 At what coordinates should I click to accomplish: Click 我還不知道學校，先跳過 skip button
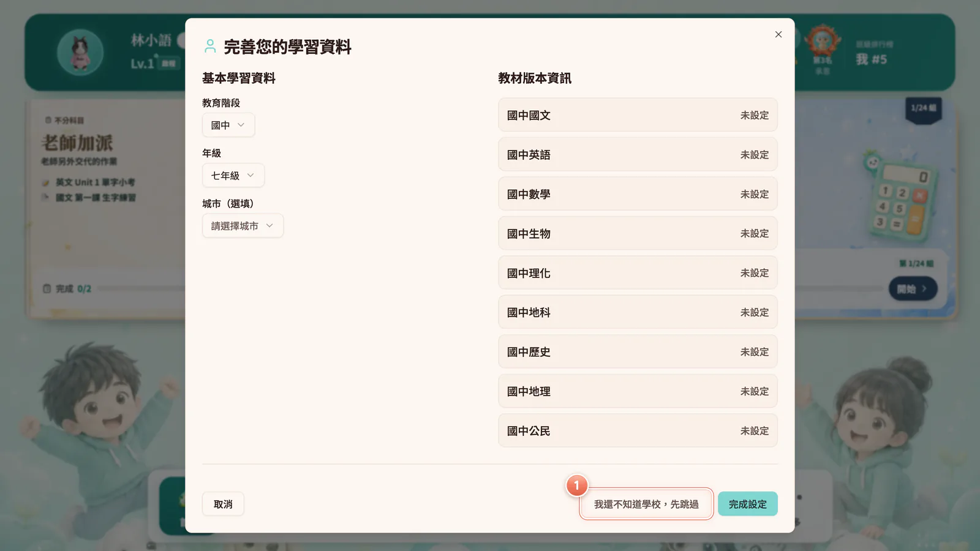point(646,504)
